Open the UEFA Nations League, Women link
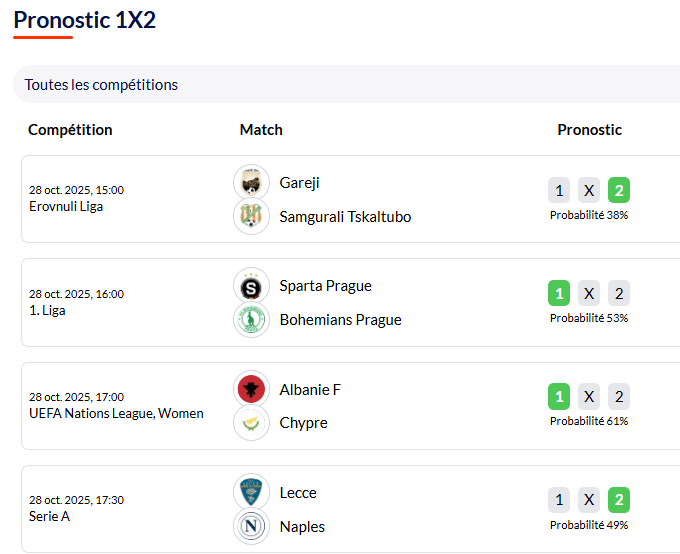Image resolution: width=680 pixels, height=554 pixels. pyautogui.click(x=116, y=413)
